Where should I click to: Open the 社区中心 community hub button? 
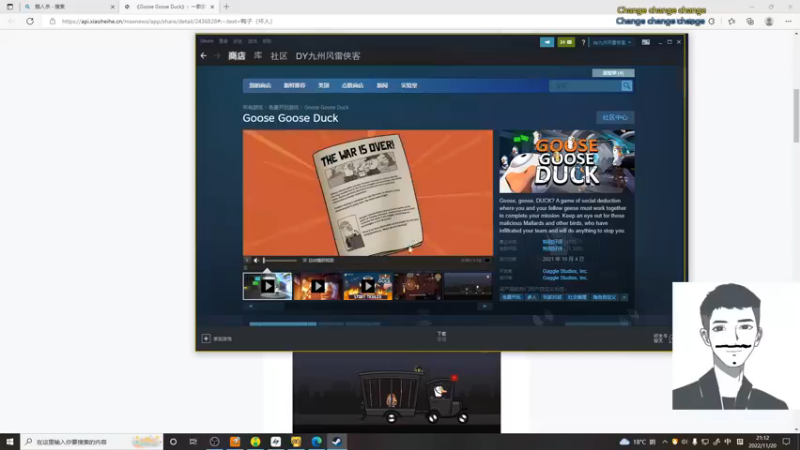pos(615,117)
